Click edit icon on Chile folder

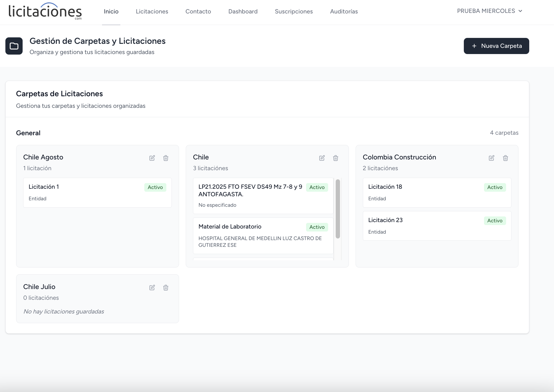point(322,158)
